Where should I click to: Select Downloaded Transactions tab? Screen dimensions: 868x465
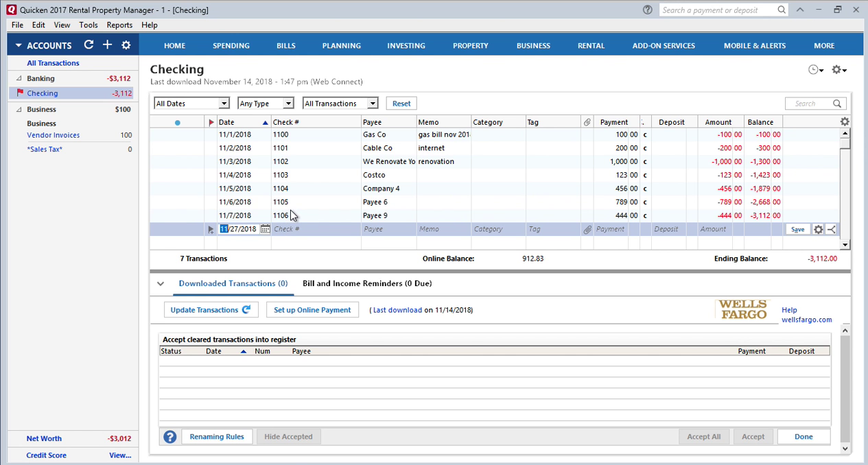(233, 283)
